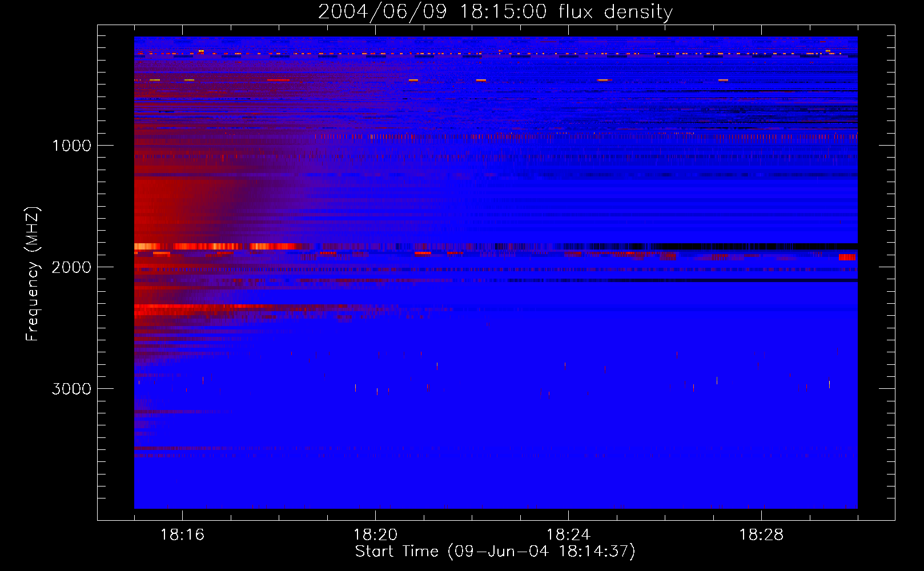Screen dimensions: 924x571
Task: Click the 18:20 time tick label
Action: [x=375, y=535]
